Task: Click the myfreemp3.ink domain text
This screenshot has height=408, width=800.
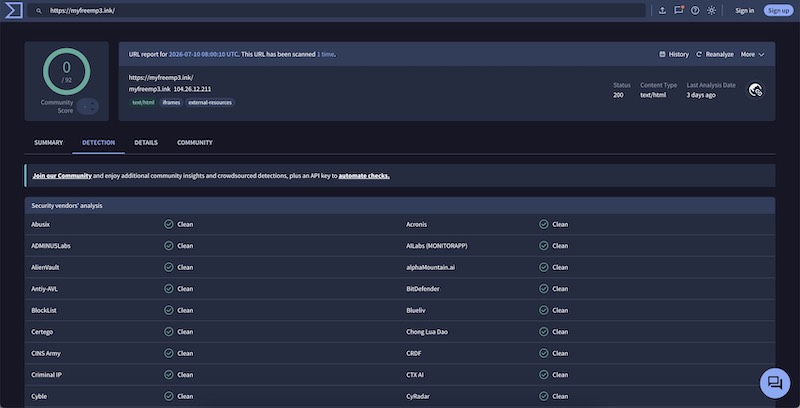Action: tap(149, 89)
